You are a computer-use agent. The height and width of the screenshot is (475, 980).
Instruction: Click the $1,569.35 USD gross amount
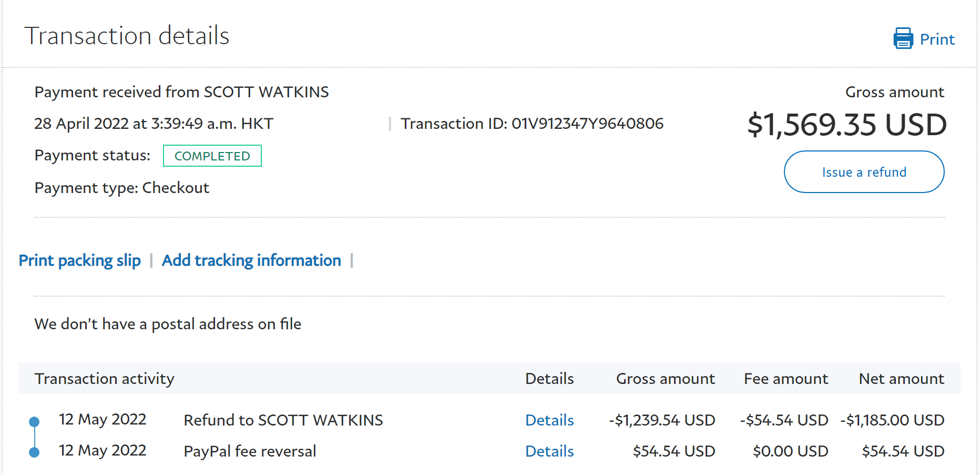pos(846,125)
